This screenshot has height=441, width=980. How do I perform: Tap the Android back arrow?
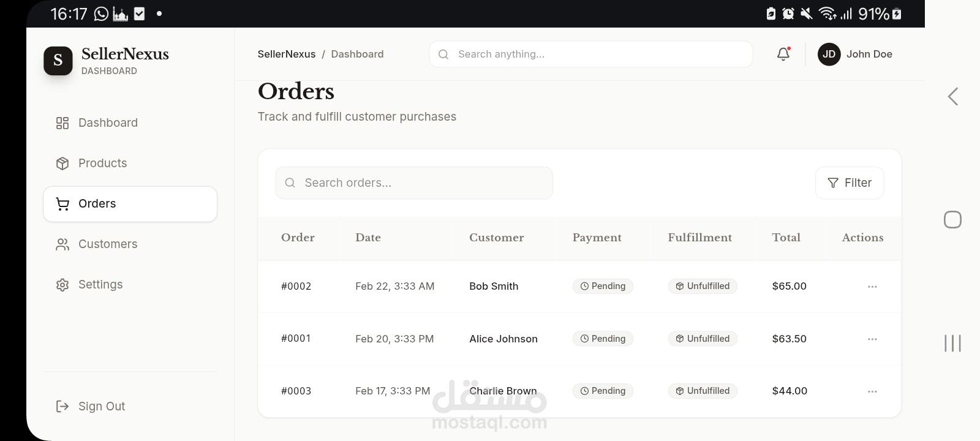[x=952, y=96]
